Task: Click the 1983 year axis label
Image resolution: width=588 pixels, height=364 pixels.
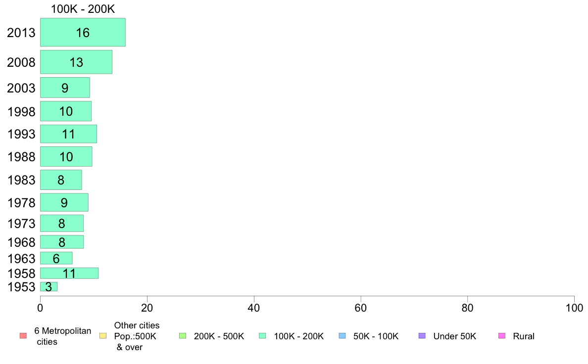Action: pyautogui.click(x=21, y=180)
